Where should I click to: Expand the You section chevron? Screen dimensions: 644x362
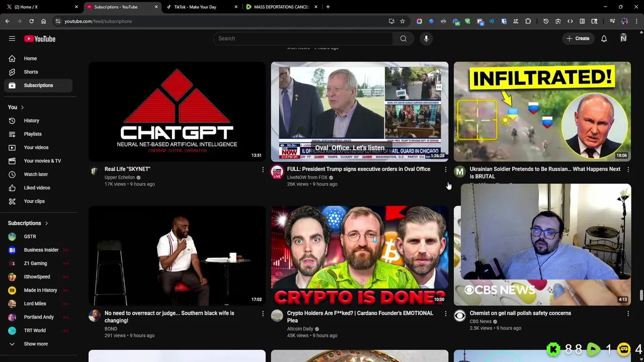(x=22, y=107)
